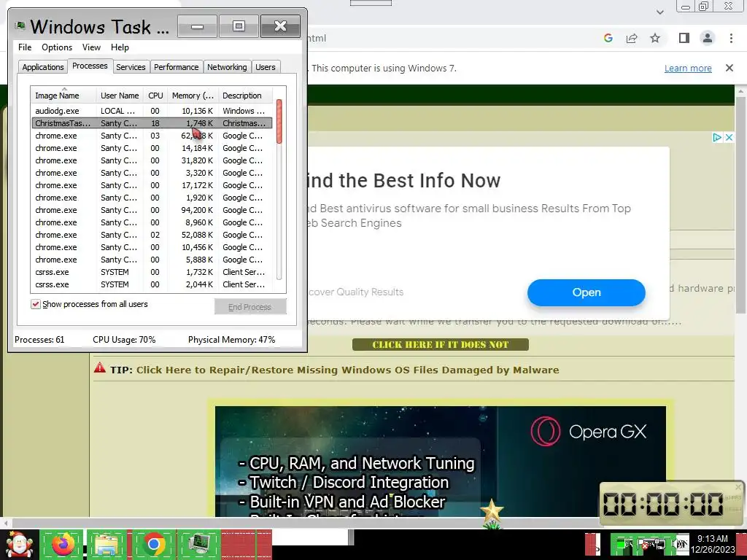Click the Physical Memory: 47% status text
747x560 pixels.
(231, 340)
